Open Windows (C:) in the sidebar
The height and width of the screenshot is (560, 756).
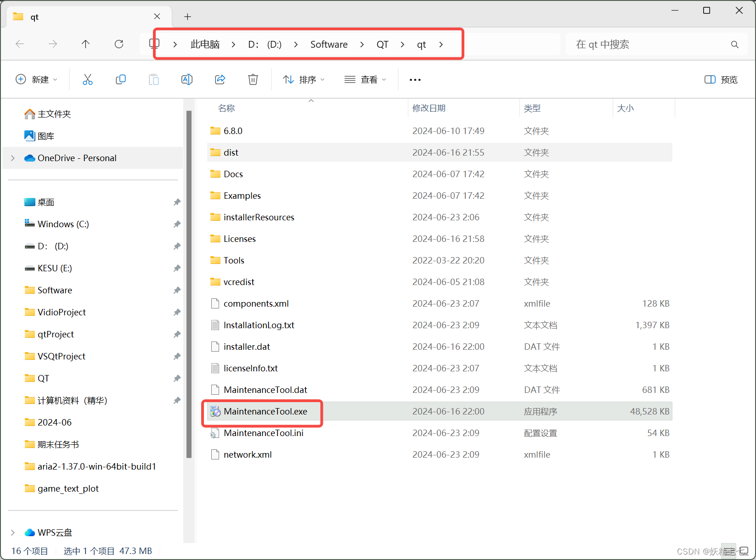pos(56,224)
